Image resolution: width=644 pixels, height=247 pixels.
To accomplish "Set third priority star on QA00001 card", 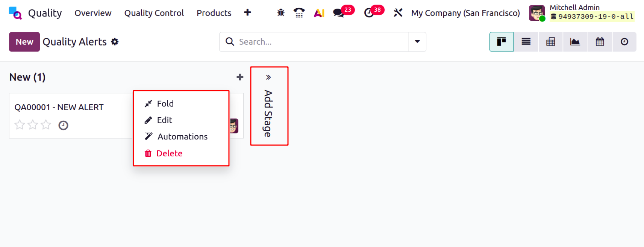I will click(x=46, y=124).
